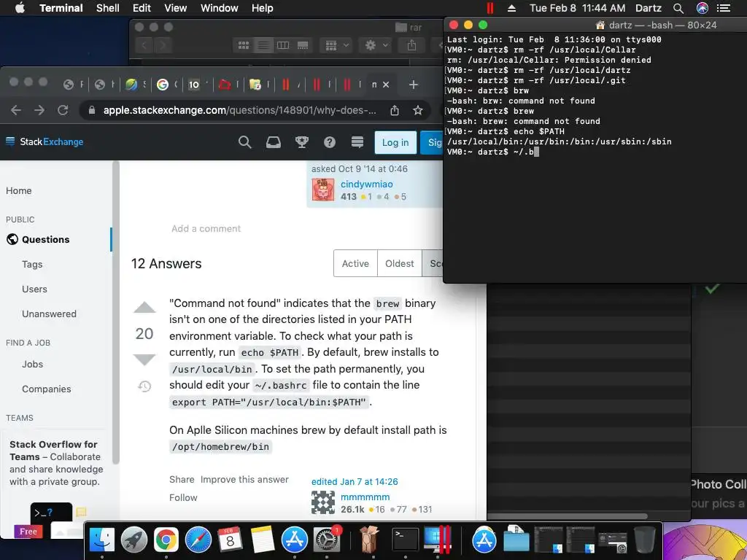Click 'Improve this answer'
747x560 pixels.
(x=244, y=480)
